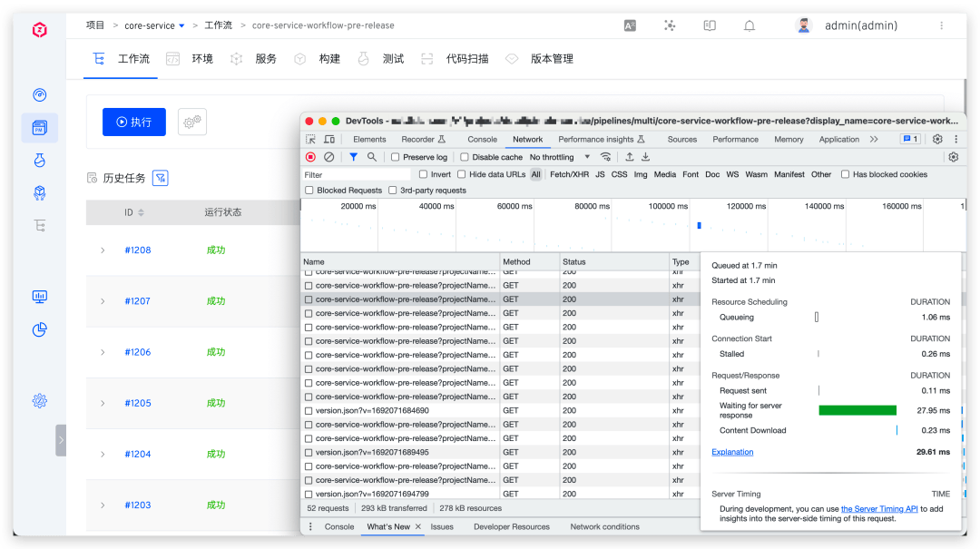
Task: Stop recording network log in DevTools
Action: click(310, 157)
